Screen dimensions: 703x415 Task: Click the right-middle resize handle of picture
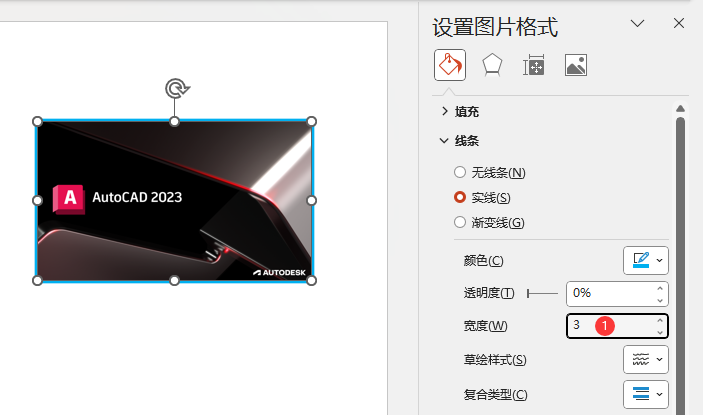point(311,201)
